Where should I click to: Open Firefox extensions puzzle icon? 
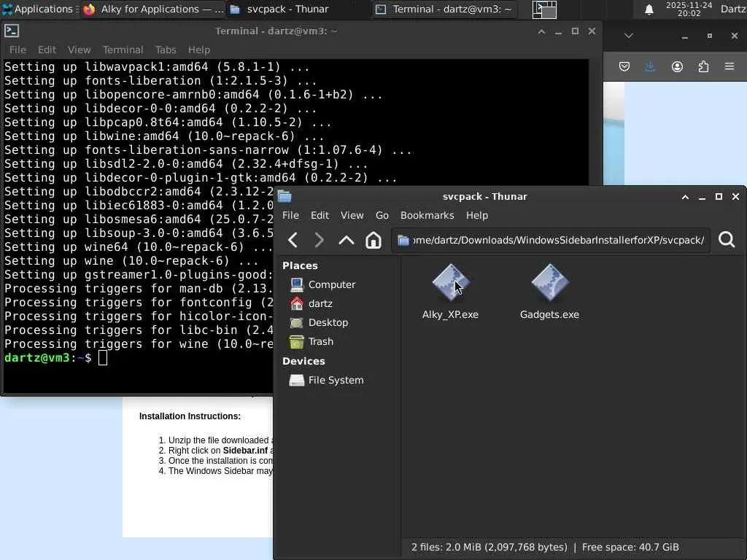coord(703,66)
